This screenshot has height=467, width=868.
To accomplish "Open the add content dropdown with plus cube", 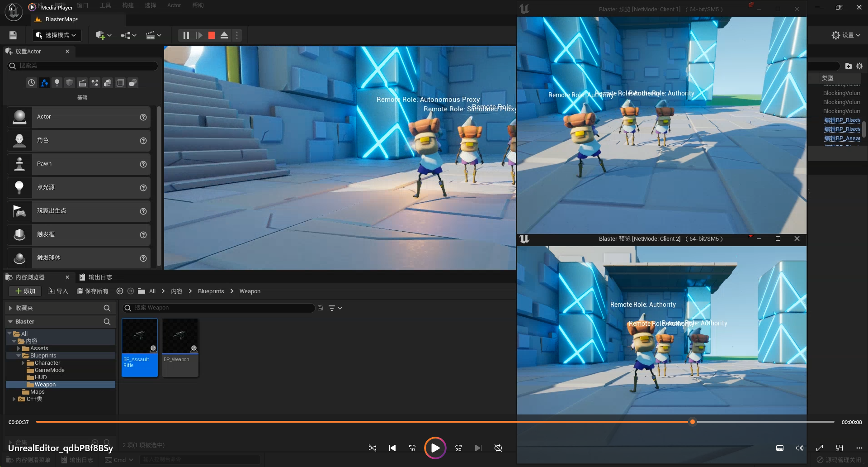I will [x=104, y=35].
